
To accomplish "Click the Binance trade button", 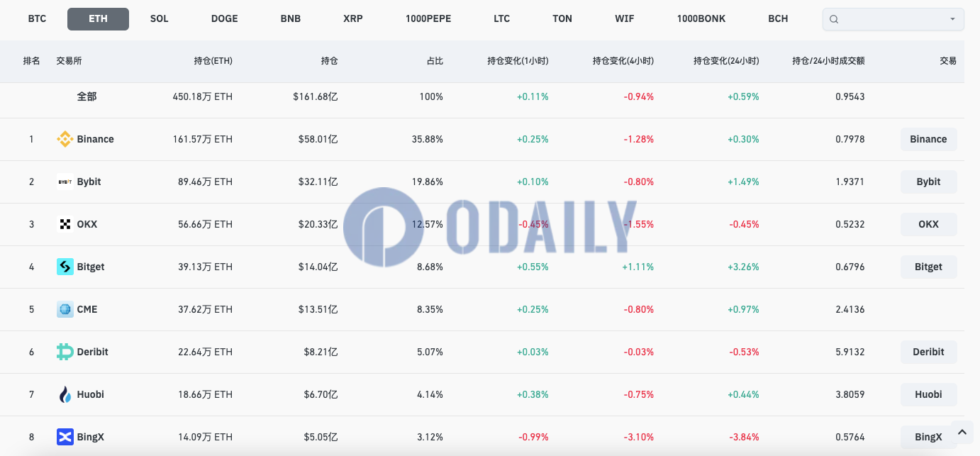I will click(928, 139).
